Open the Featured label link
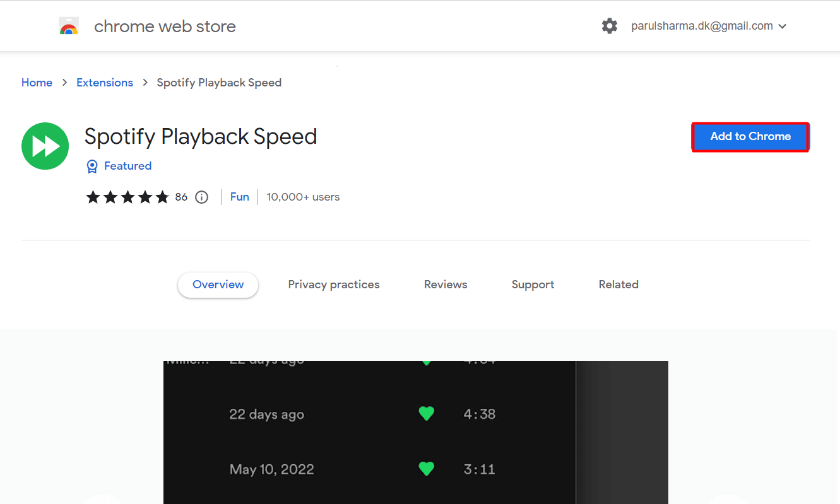Image resolution: width=840 pixels, height=504 pixels. [127, 166]
